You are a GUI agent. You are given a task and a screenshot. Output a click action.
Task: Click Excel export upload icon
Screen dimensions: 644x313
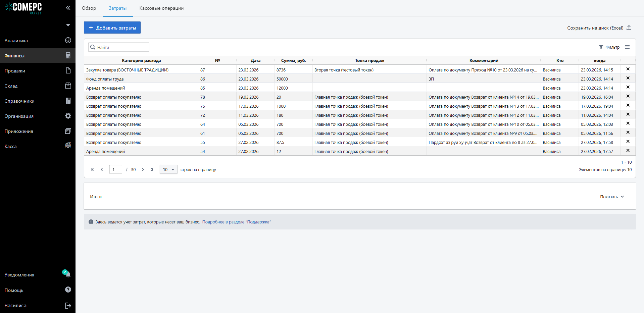click(629, 28)
